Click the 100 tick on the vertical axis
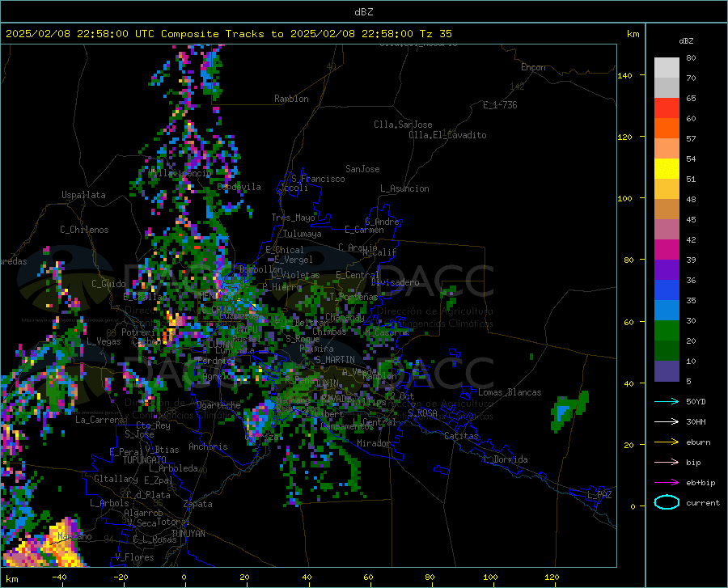Screen dimensions: 728x588 tap(624, 198)
